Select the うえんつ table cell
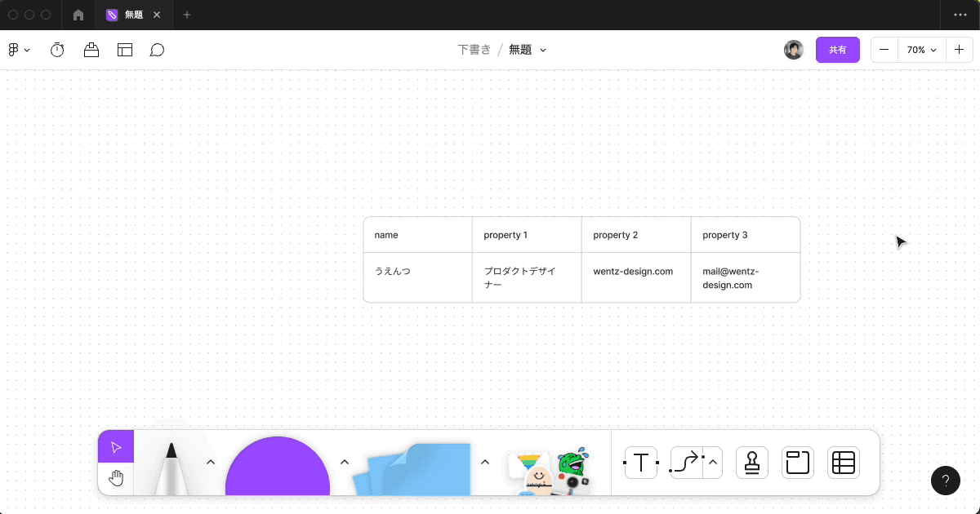Screen dimensions: 980x514 418,277
